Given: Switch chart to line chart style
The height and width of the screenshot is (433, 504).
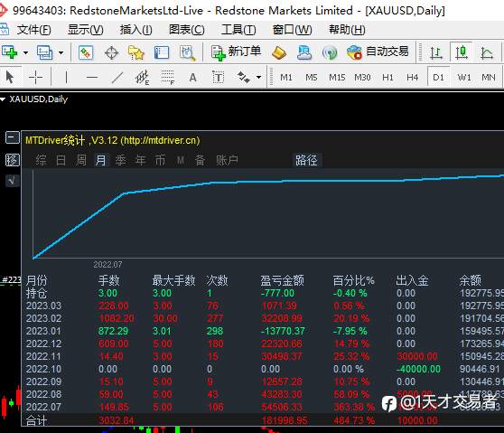Looking at the screenshot, I should [x=487, y=52].
